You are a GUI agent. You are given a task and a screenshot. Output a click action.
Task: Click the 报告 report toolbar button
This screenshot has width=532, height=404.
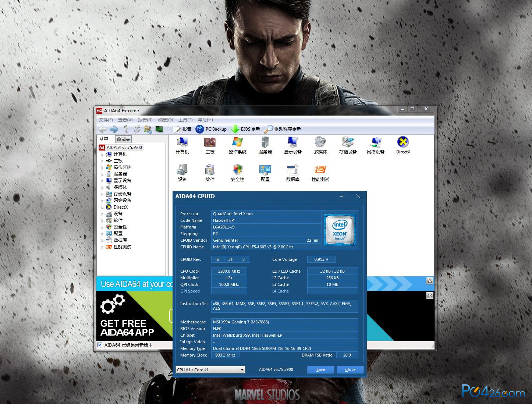pyautogui.click(x=182, y=129)
